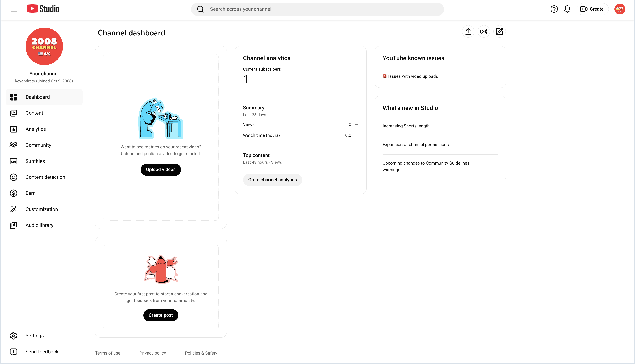635x364 pixels.
Task: Click the Create button in header
Action: point(592,9)
